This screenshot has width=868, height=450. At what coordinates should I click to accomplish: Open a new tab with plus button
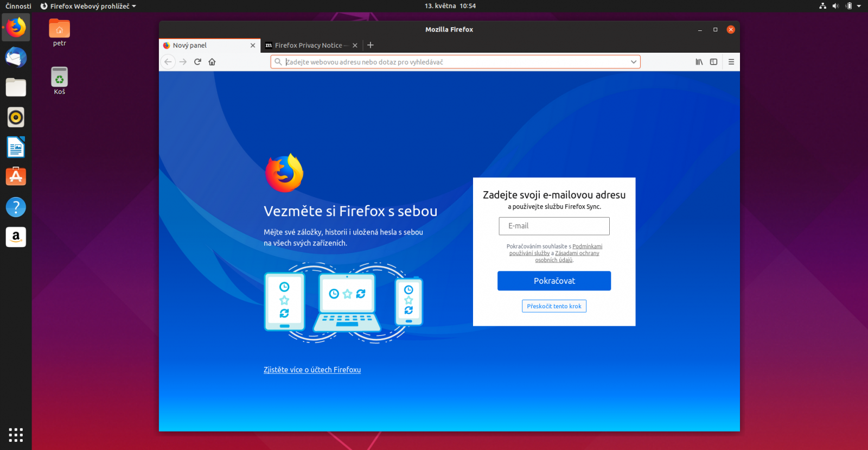click(x=371, y=45)
